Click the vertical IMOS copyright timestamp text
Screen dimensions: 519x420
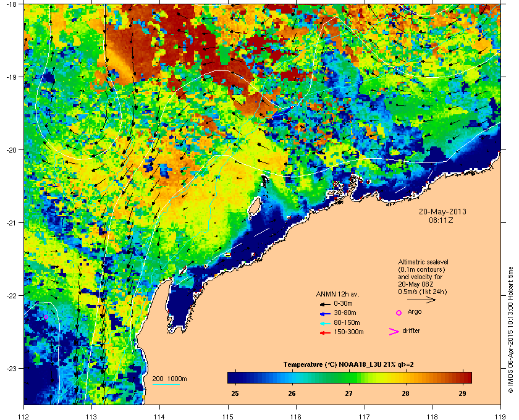click(x=510, y=330)
